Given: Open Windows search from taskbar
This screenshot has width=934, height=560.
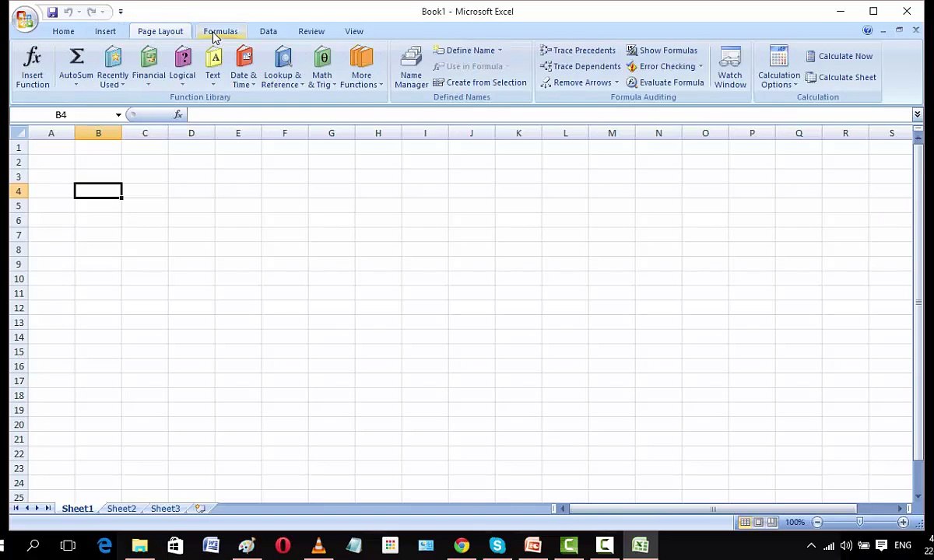Looking at the screenshot, I should [33, 545].
